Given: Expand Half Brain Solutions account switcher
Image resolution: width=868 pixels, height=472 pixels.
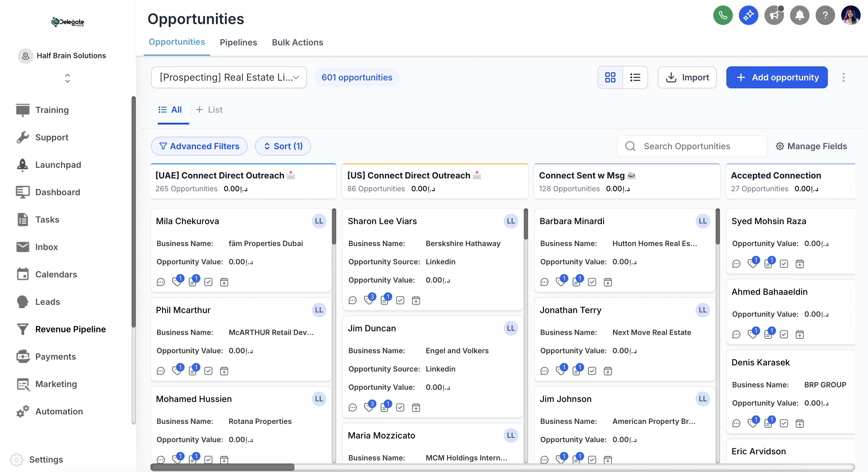Looking at the screenshot, I should click(67, 78).
